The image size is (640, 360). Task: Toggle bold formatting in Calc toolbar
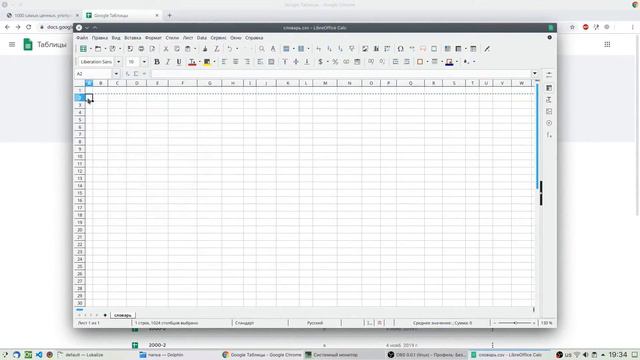(156, 62)
